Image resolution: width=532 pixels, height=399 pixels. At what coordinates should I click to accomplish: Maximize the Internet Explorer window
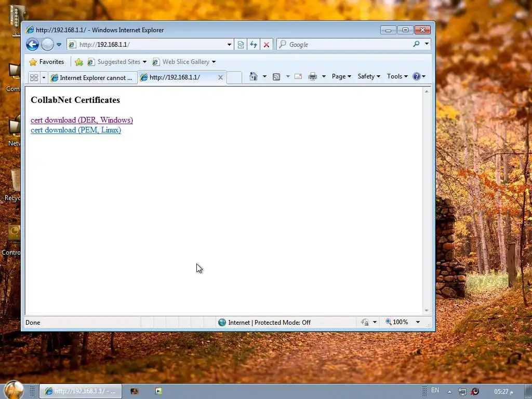point(405,30)
